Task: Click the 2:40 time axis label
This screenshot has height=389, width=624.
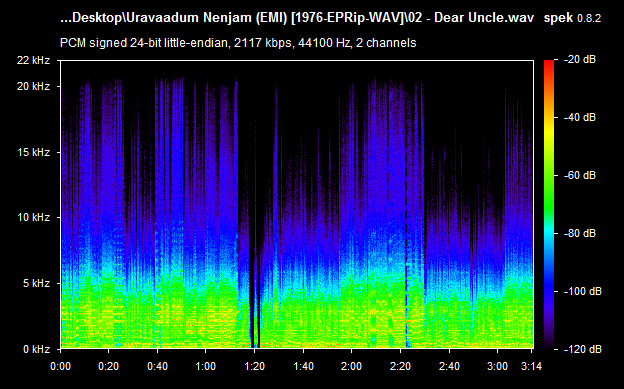Action: pyautogui.click(x=449, y=366)
